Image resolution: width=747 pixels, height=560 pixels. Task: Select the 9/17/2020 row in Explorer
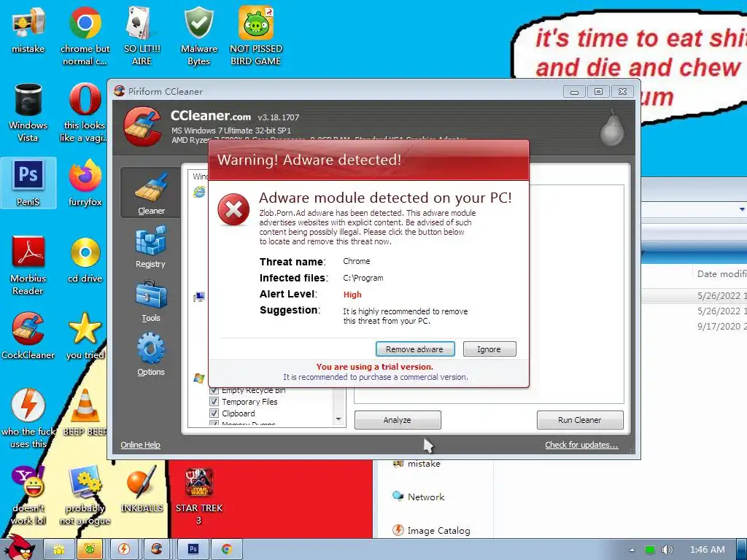(694, 326)
